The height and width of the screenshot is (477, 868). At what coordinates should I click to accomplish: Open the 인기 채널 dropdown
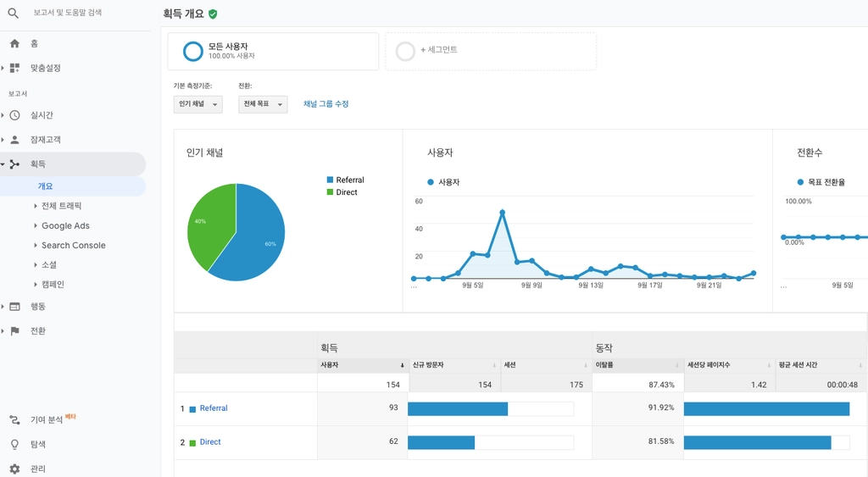198,104
